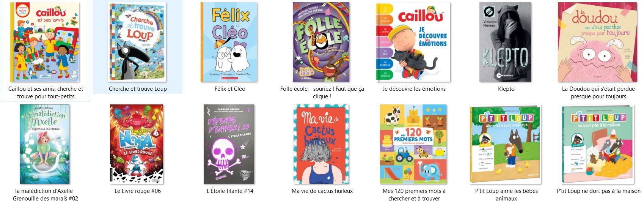This screenshot has height=221, width=644.
Task: Click the pink skull L'Étoile filante cover
Action: (229, 144)
